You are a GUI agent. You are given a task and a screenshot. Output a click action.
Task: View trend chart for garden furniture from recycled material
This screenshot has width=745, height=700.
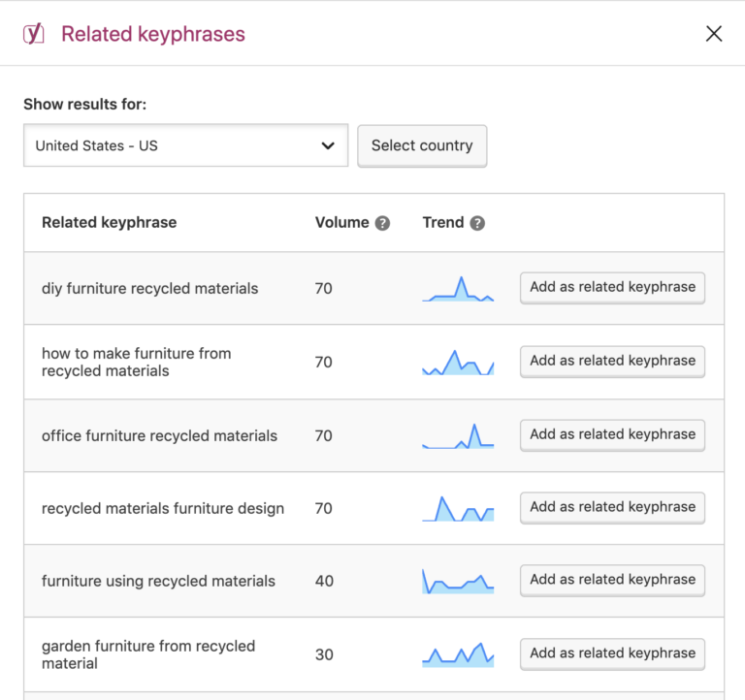(458, 654)
